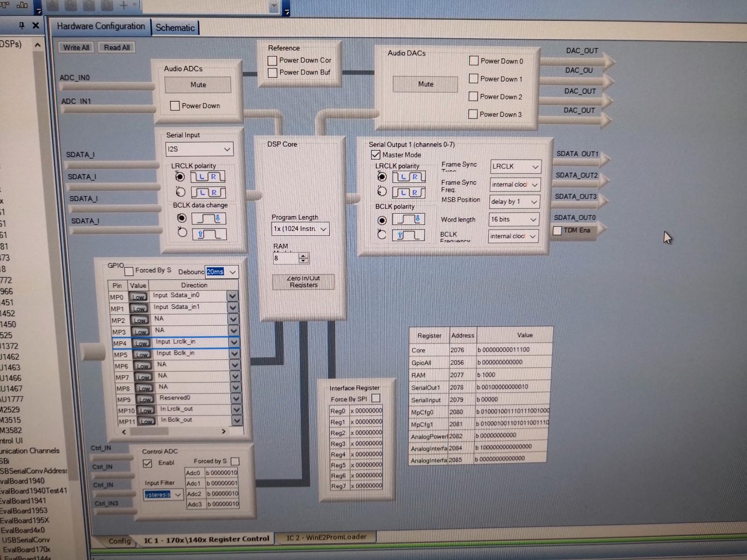Viewport: 747px width, 560px height.
Task: Select the first Serial Input LRCLK polarity waveform icon
Action: [208, 177]
